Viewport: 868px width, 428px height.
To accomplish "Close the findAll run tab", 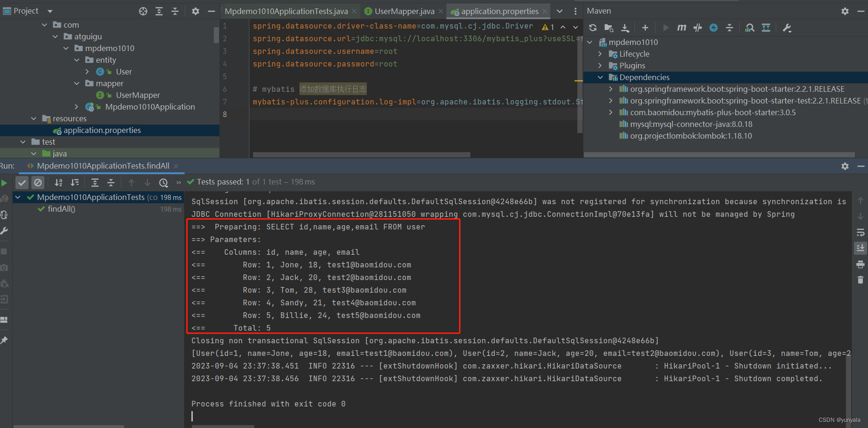I will point(176,166).
